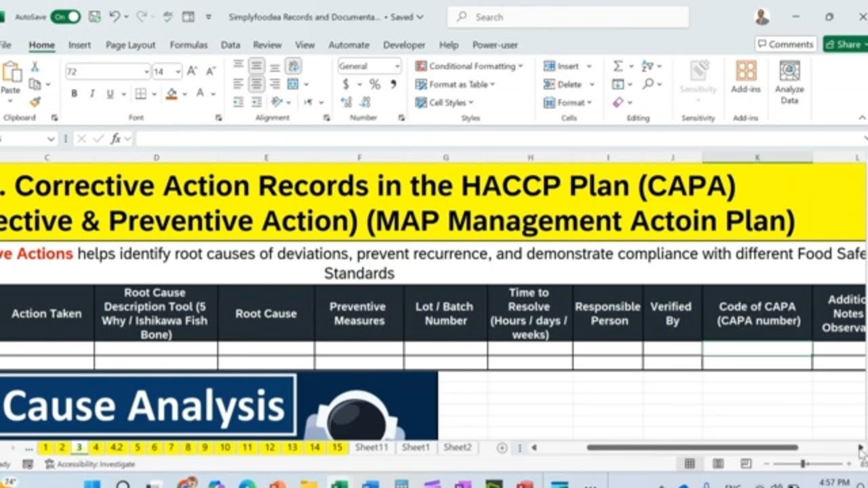Apply the Font Color A swatch
The width and height of the screenshot is (868, 488).
tap(200, 94)
